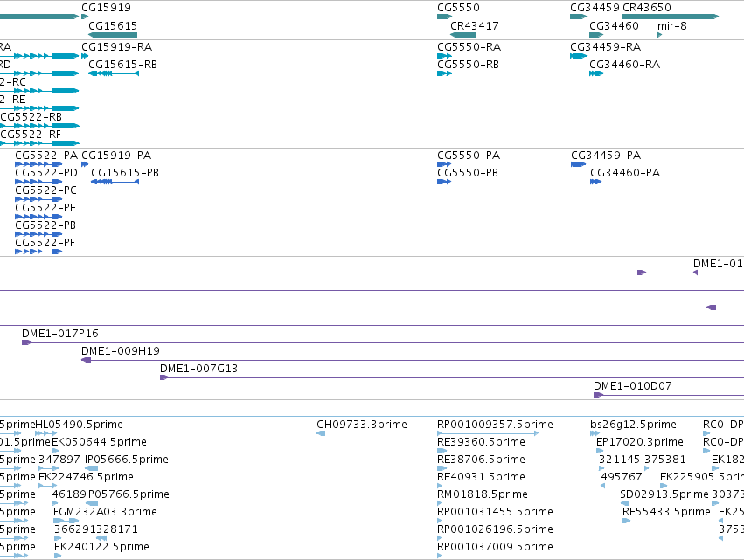Click the mir-8 gene label

pos(672,26)
